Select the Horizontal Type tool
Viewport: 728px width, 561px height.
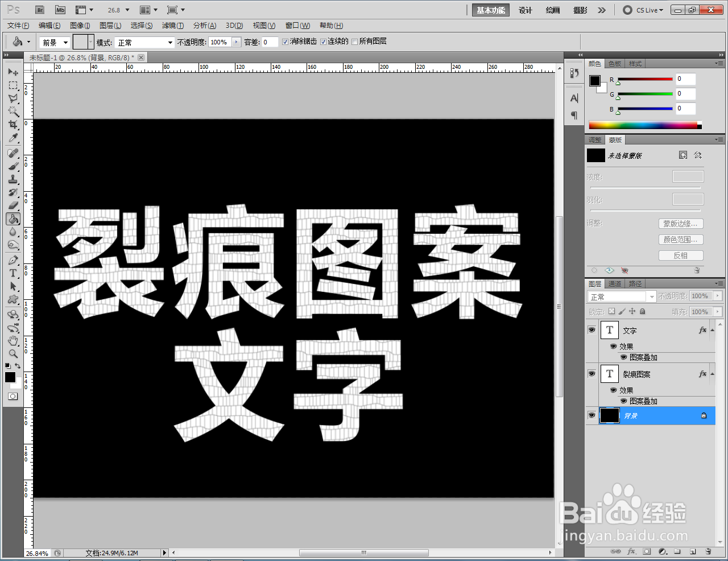[13, 273]
